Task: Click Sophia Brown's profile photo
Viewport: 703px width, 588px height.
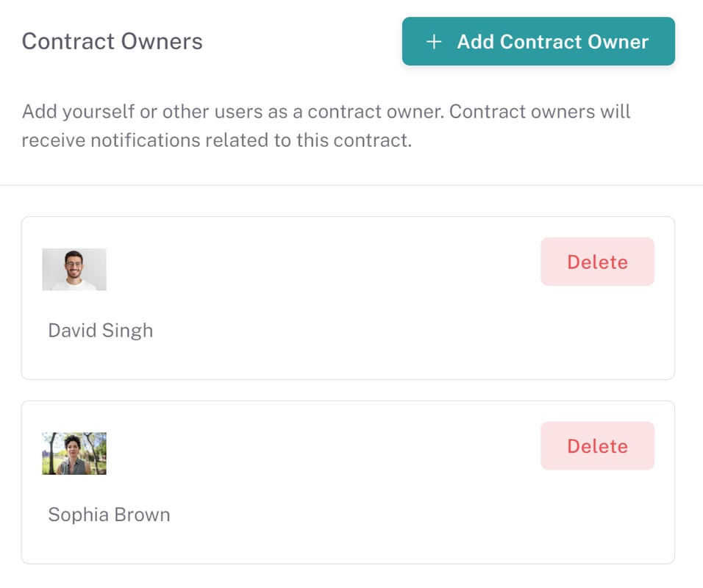Action: click(x=74, y=453)
